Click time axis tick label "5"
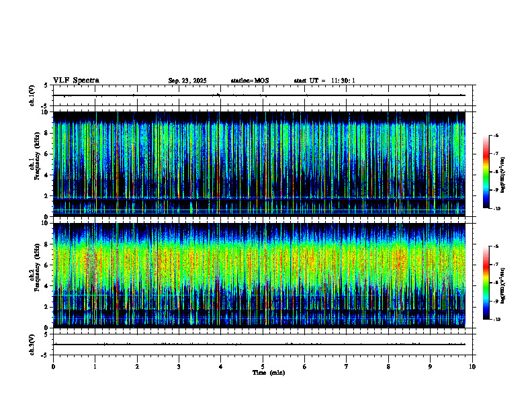532x411 pixels. tap(263, 367)
